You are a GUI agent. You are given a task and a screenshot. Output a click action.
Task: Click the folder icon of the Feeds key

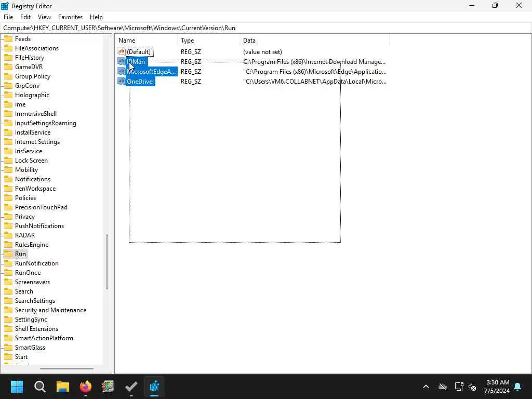coord(8,38)
